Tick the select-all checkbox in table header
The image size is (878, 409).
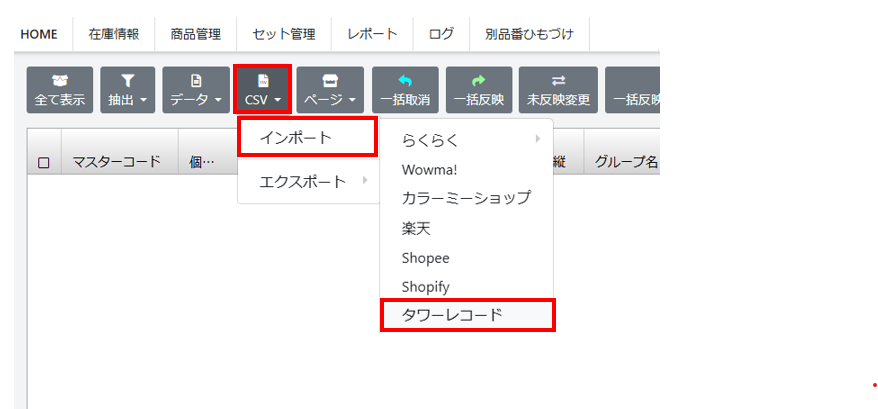[43, 163]
